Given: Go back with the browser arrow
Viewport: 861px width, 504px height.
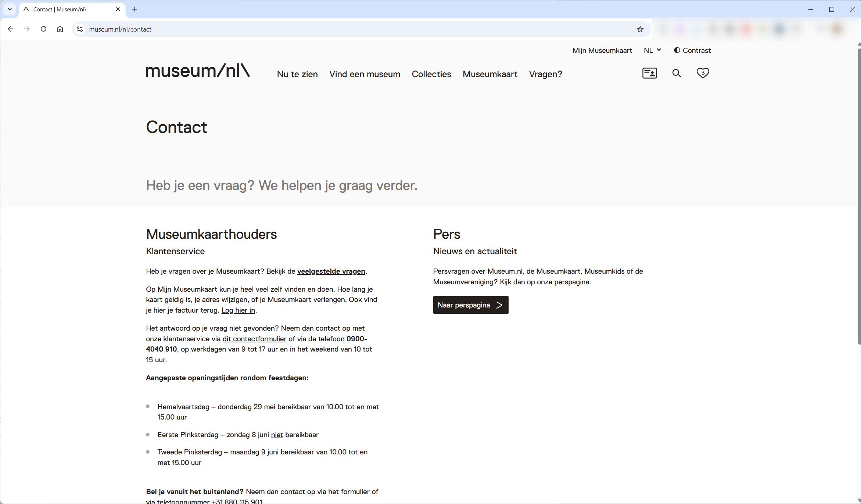Looking at the screenshot, I should point(10,29).
